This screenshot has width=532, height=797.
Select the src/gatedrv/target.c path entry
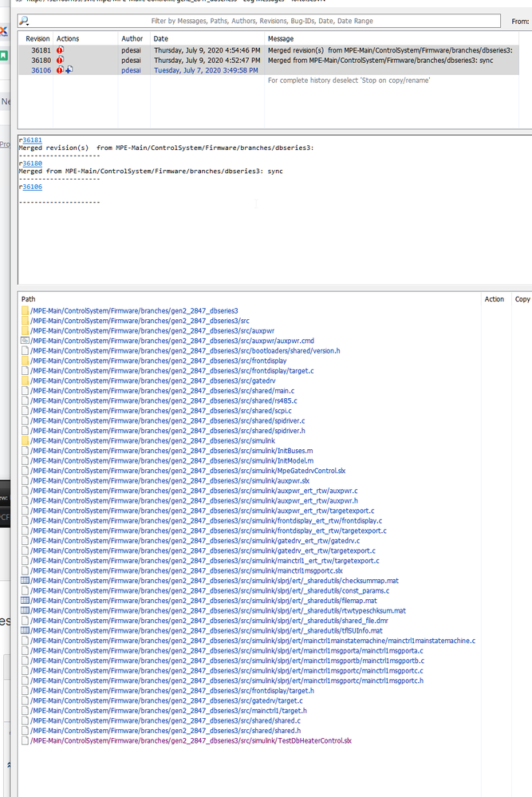click(166, 700)
